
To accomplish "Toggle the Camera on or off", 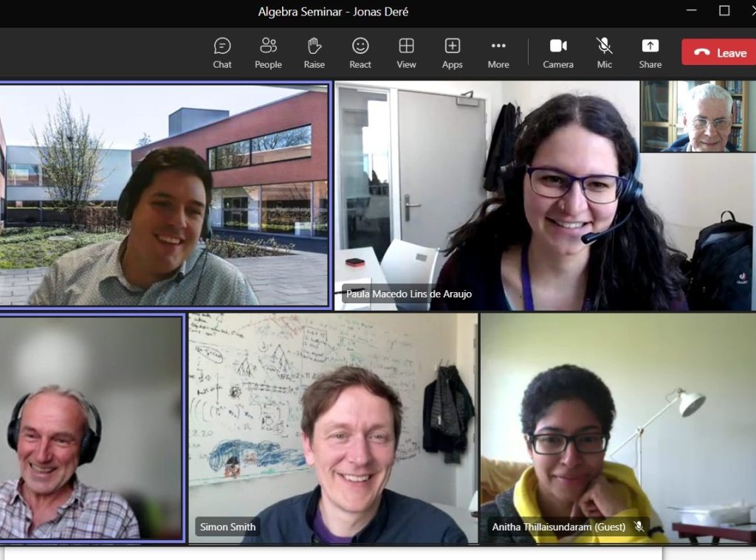I will (558, 53).
